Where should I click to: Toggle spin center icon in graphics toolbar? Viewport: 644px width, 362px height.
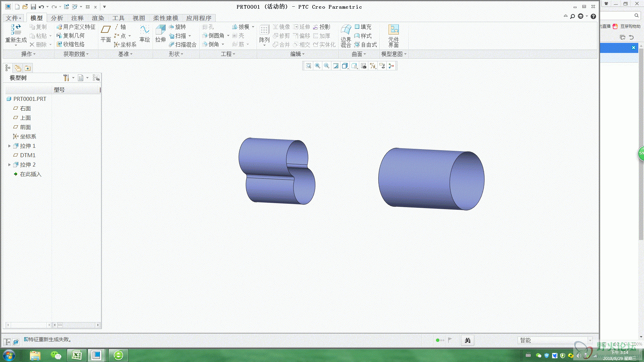391,66
